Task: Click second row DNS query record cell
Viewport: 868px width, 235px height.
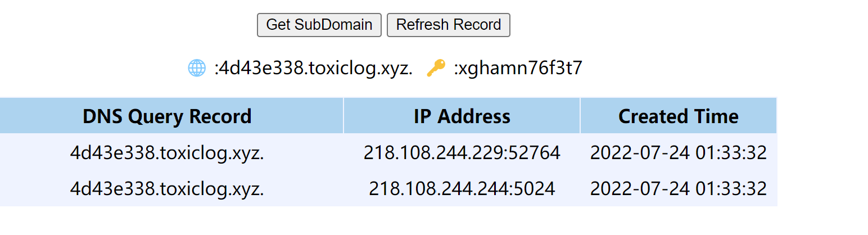Action: coord(167,188)
